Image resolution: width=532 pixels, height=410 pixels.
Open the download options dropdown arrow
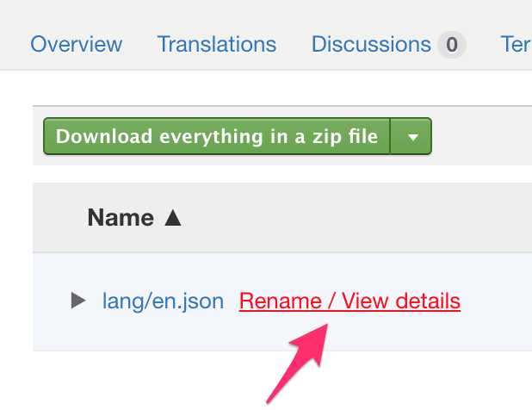(411, 136)
